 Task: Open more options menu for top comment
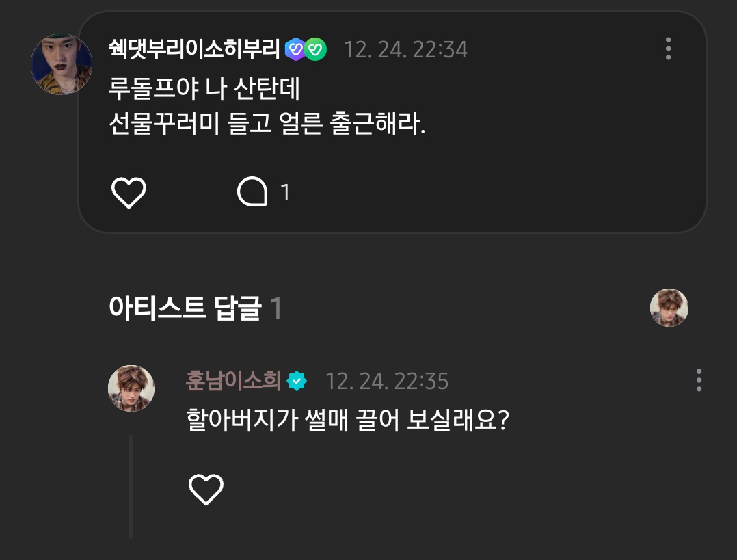point(668,49)
